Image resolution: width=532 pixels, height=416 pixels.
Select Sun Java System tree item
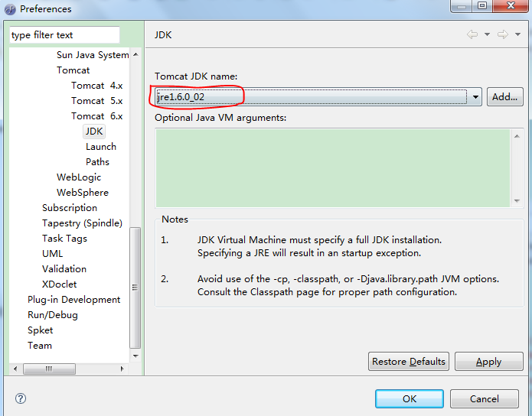click(x=93, y=55)
